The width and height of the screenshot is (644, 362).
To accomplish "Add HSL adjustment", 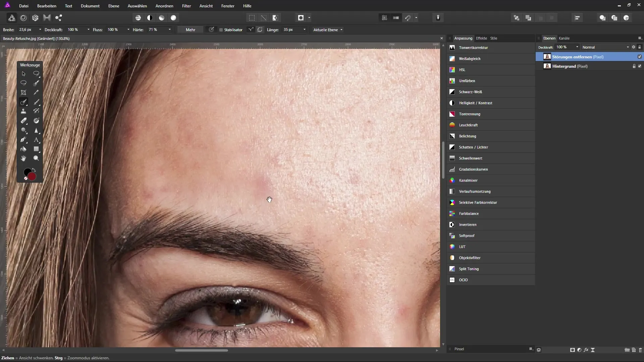I will 491,70.
